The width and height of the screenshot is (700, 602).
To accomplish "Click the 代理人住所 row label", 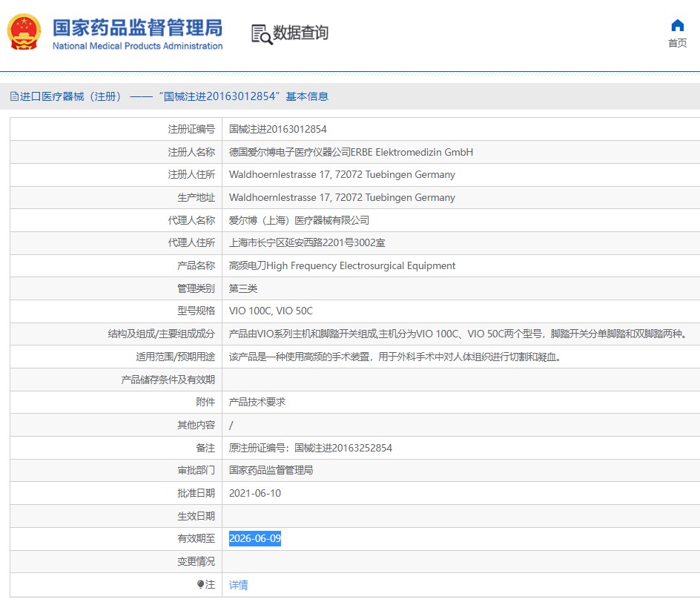I will pos(191,242).
